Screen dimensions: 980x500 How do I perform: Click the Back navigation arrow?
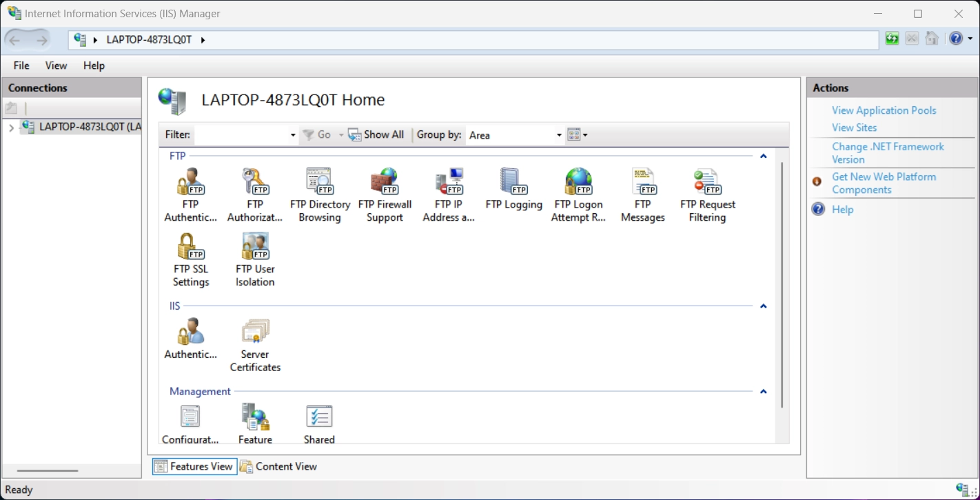tap(15, 40)
